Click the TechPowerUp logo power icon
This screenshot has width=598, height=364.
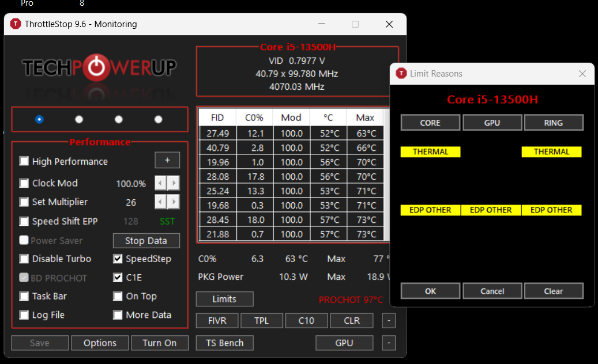96,67
